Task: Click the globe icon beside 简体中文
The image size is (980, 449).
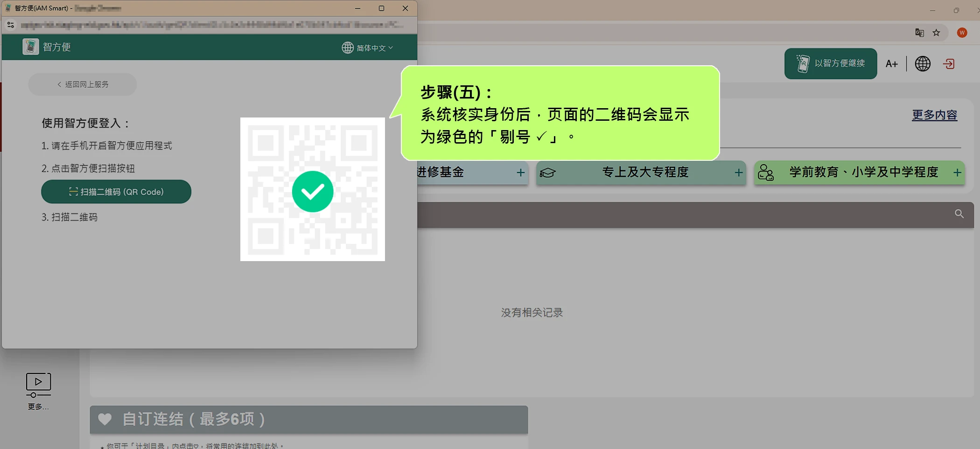Action: point(348,48)
